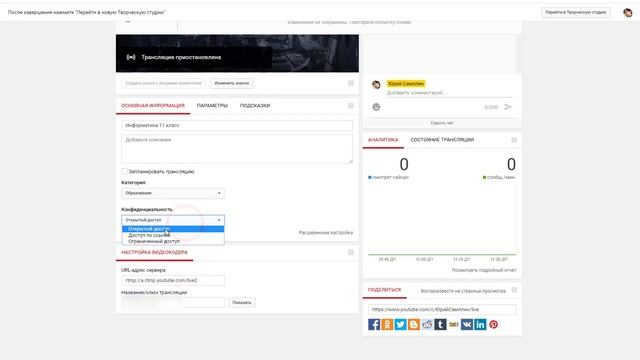Click the grid handle icon on Аналитика panel
The height and width of the screenshot is (360, 640).
pos(514,140)
